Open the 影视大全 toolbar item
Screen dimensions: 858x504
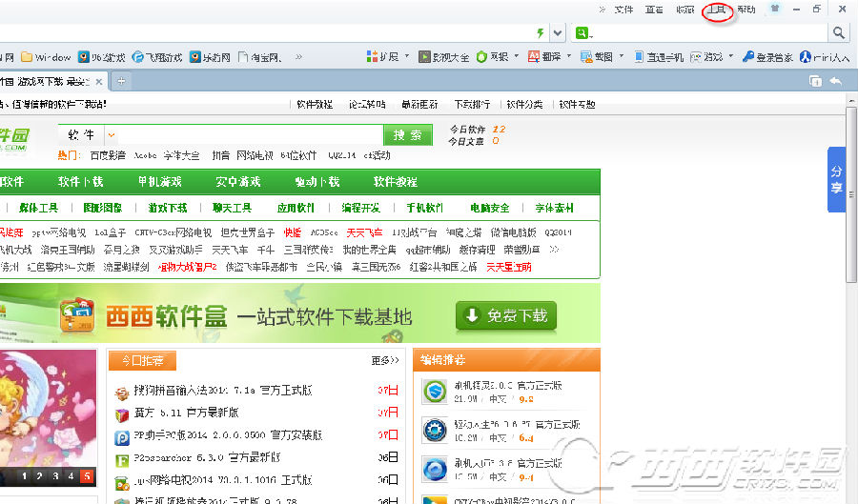(443, 57)
